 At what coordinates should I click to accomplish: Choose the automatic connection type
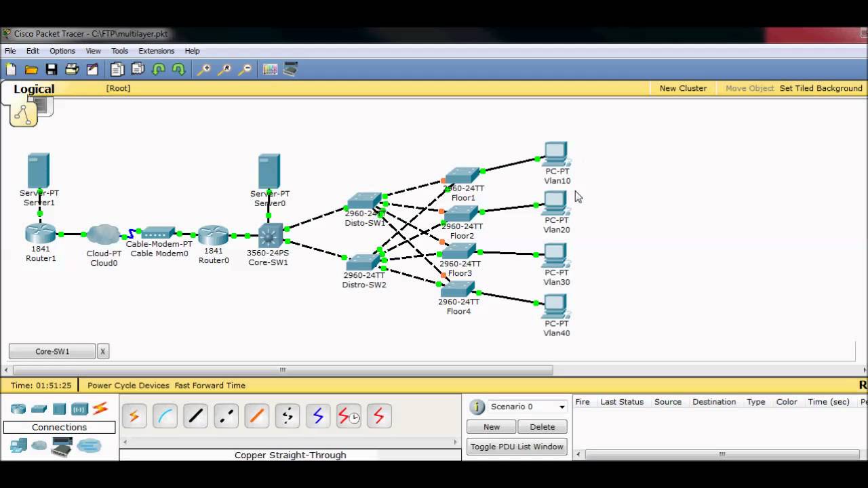click(134, 415)
